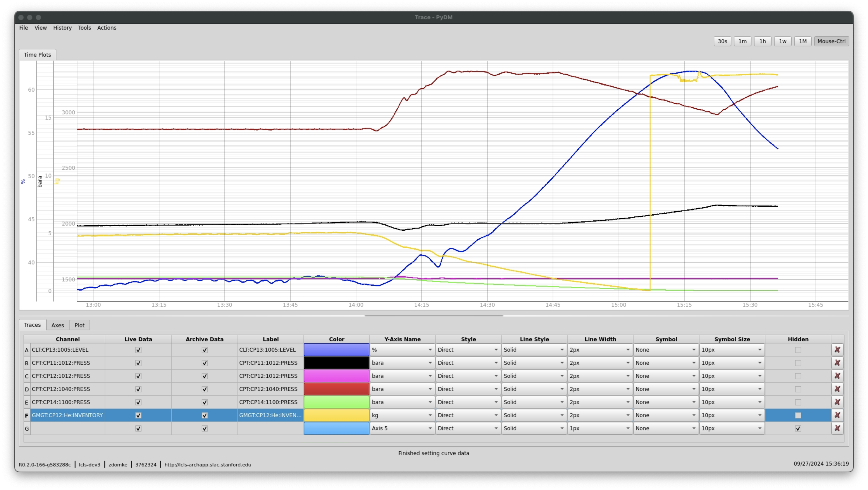Click empty Channel field in row G
The image size is (868, 490).
click(x=68, y=428)
